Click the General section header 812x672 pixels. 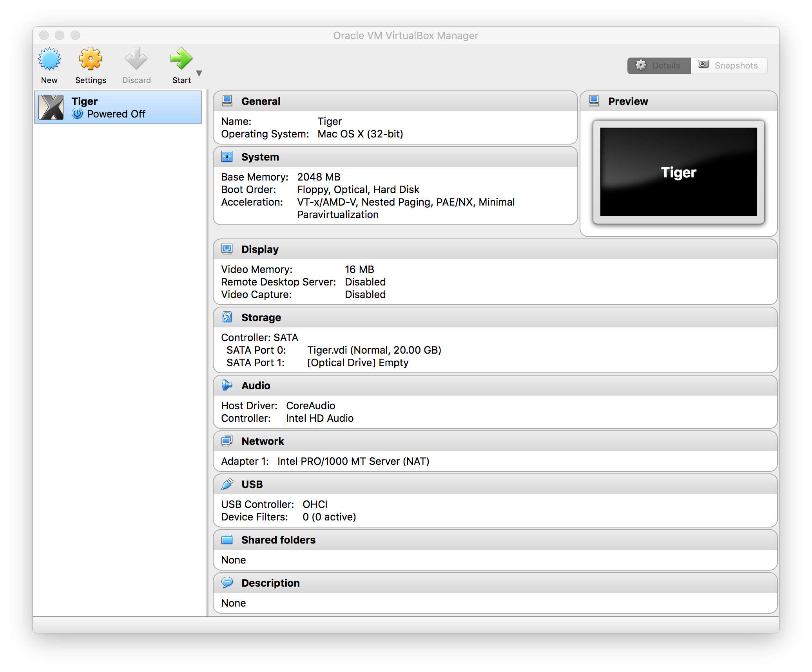261,101
